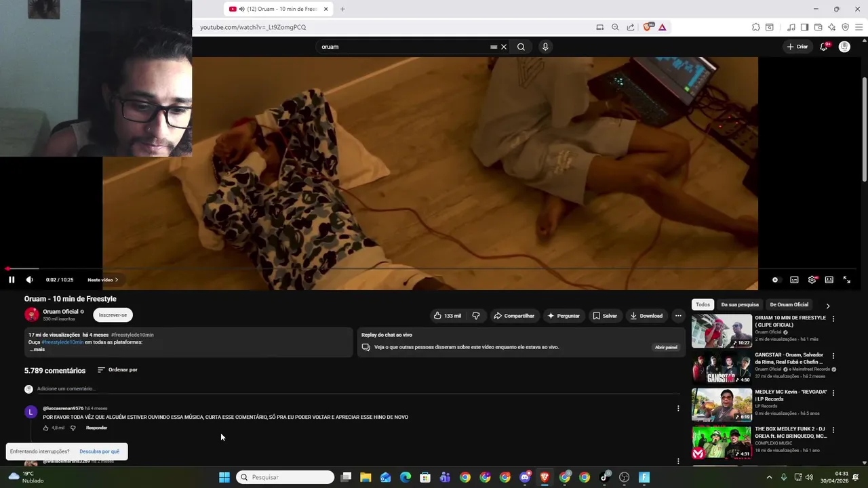
Task: Open the Brave VPN shield icon
Action: [x=845, y=27]
